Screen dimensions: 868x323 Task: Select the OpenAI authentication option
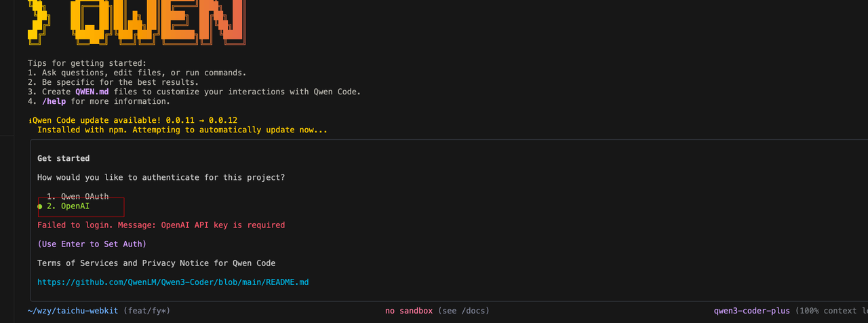point(75,206)
